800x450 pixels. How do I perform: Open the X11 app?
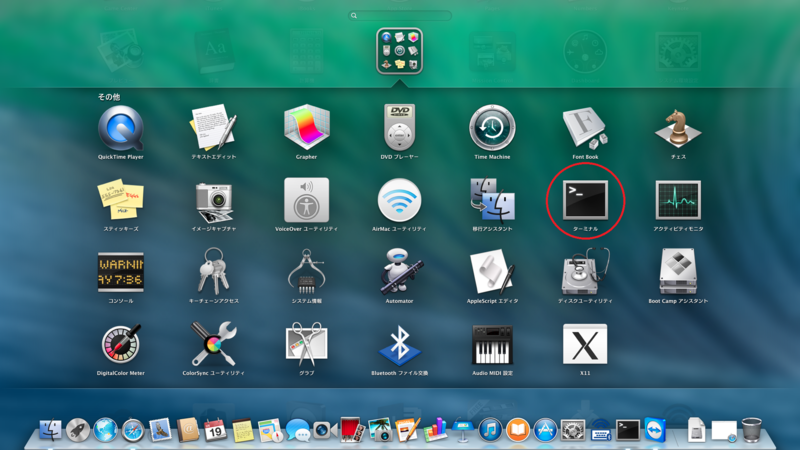coord(585,344)
